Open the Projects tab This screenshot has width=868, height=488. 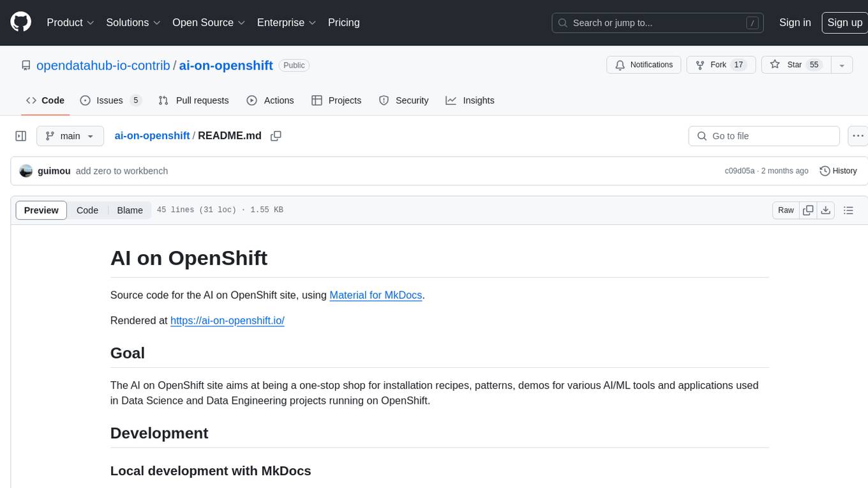[336, 100]
